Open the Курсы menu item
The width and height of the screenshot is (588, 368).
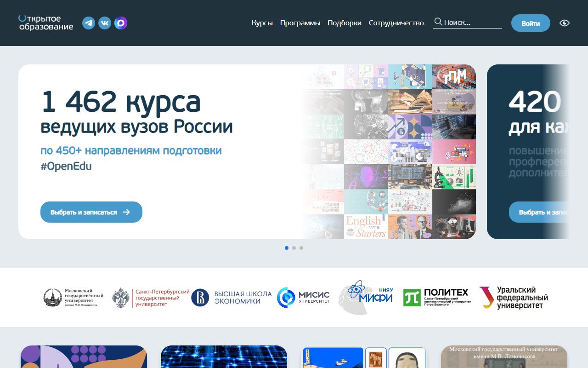pos(262,23)
